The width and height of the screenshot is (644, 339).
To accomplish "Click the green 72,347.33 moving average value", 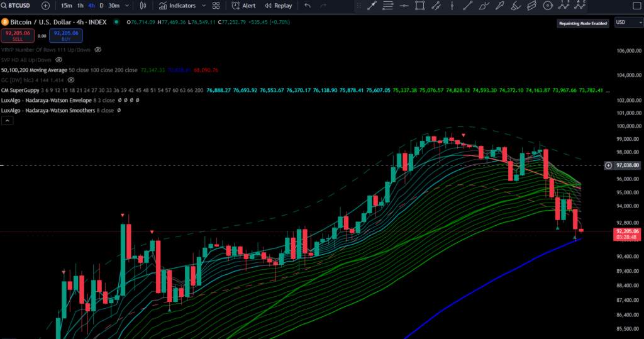I will pyautogui.click(x=152, y=70).
